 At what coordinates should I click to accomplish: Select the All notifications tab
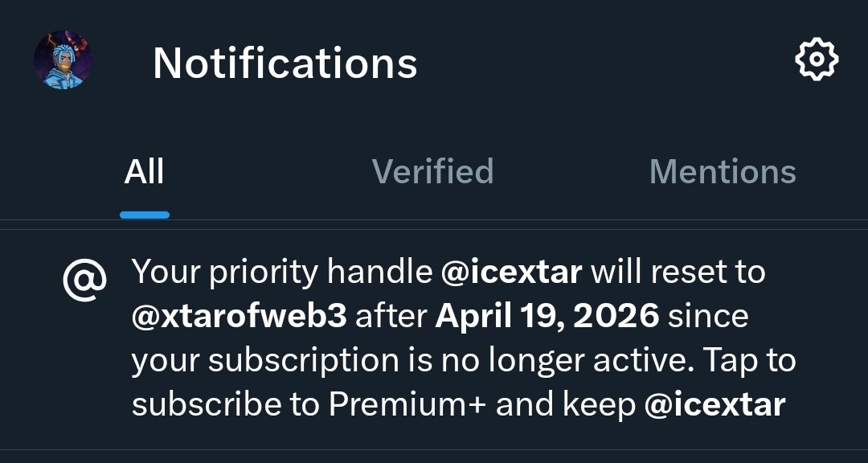click(145, 172)
